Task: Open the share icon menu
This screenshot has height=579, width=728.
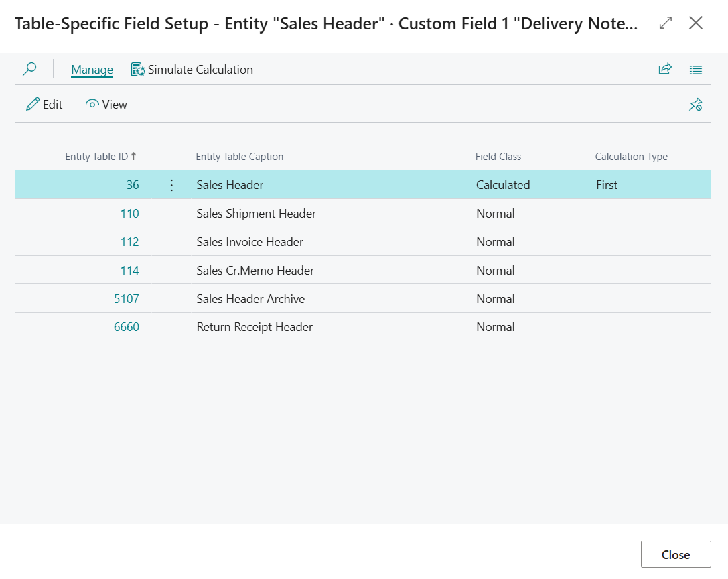Action: [665, 69]
